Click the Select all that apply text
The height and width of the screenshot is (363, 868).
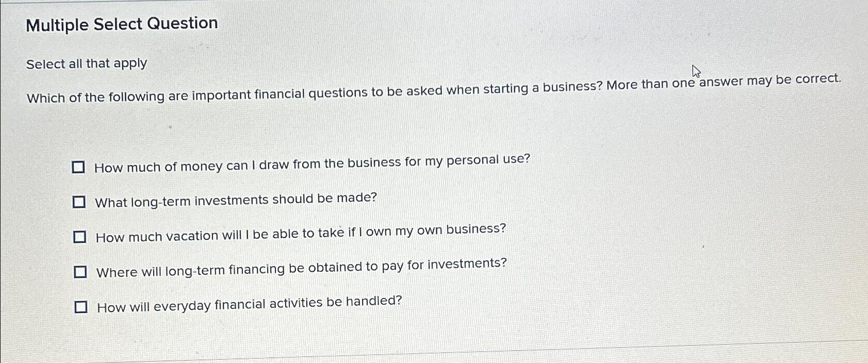click(87, 64)
